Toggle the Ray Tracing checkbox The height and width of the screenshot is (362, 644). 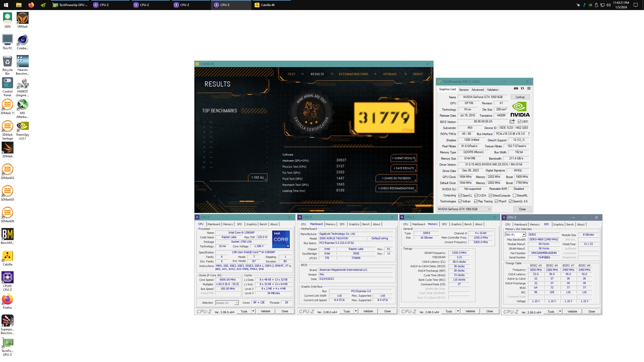click(x=476, y=201)
